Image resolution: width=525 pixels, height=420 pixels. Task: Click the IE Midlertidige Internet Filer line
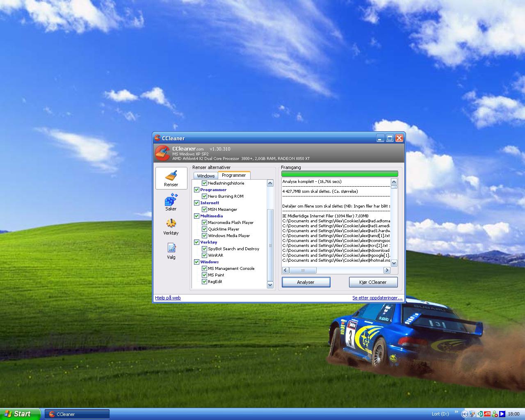coord(325,216)
